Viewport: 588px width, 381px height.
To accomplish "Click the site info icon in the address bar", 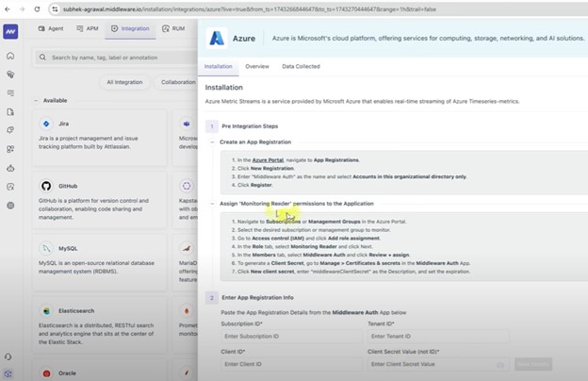I will tap(55, 9).
